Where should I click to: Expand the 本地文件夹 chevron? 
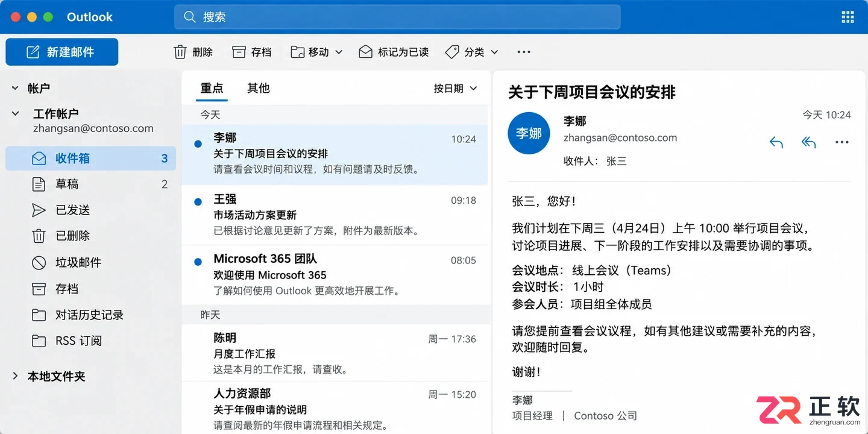pos(15,376)
